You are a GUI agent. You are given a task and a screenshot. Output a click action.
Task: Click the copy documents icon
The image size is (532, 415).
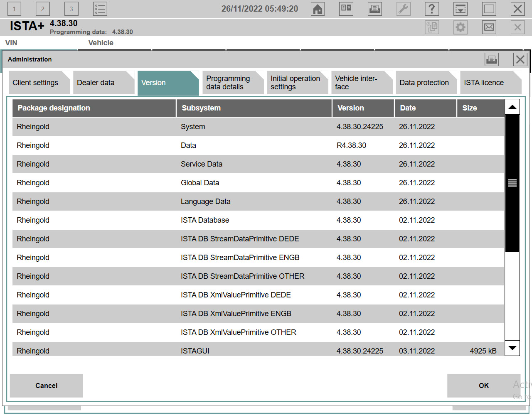click(x=432, y=27)
